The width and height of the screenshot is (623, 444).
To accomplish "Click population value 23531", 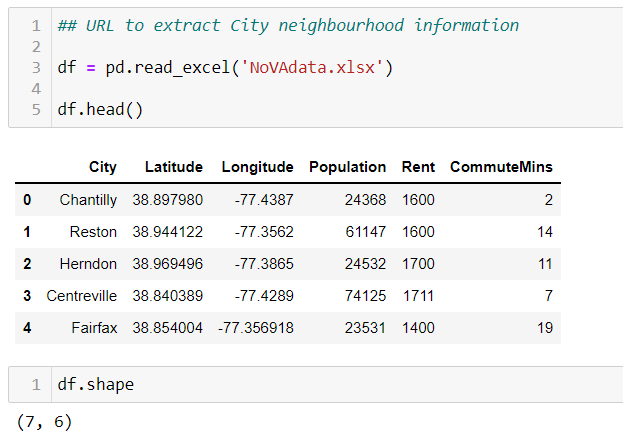I will [x=365, y=328].
